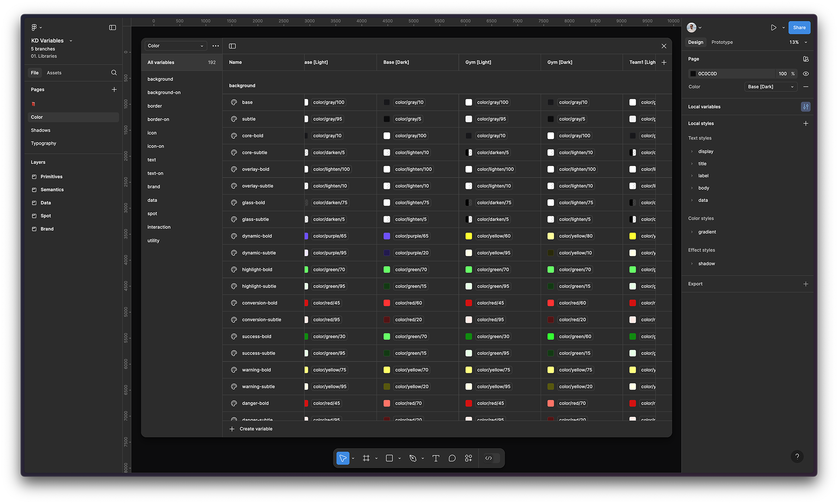The height and width of the screenshot is (504, 838).
Task: Select the utility variable group
Action: (153, 241)
